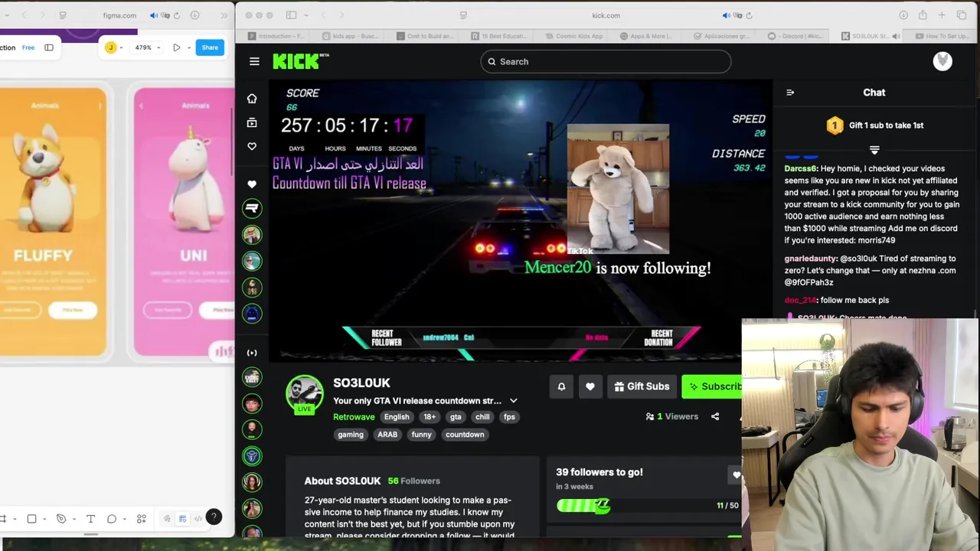The image size is (980, 551).
Task: Click the countdown tag
Action: pyautogui.click(x=465, y=435)
